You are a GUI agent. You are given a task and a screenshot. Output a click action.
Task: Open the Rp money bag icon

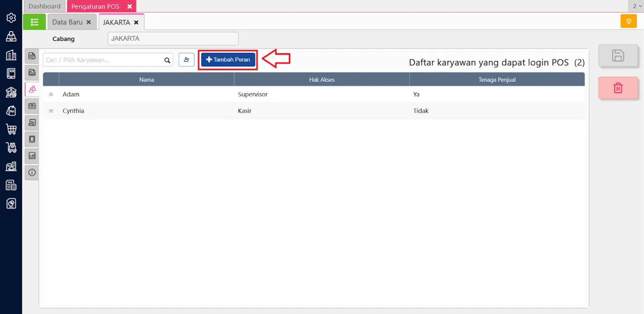click(11, 110)
